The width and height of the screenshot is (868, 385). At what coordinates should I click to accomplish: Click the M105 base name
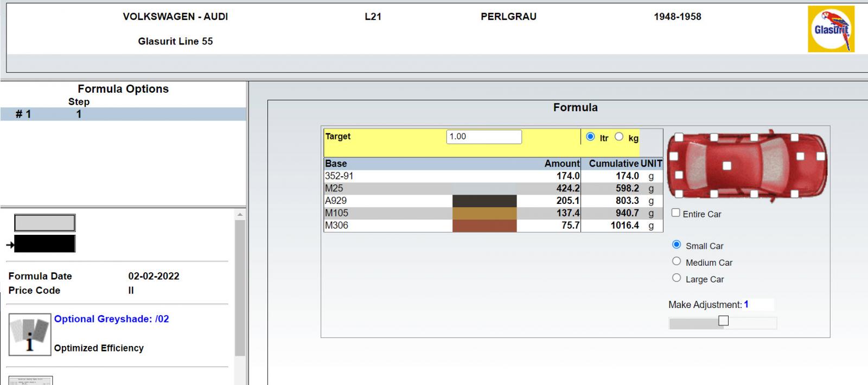tap(337, 213)
